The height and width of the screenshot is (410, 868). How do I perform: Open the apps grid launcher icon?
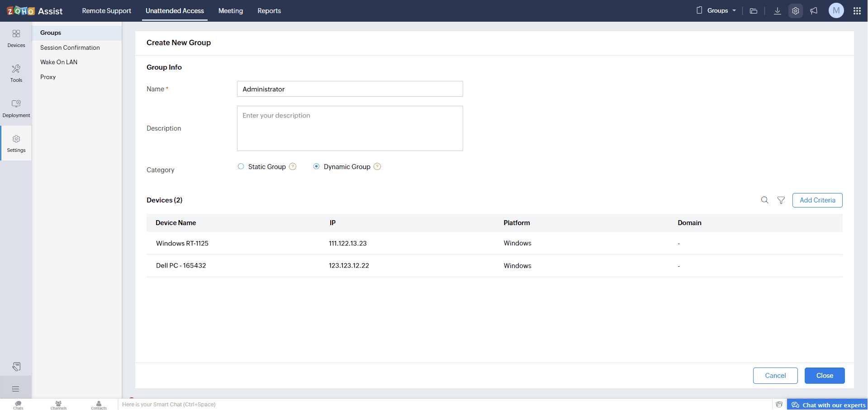(857, 11)
